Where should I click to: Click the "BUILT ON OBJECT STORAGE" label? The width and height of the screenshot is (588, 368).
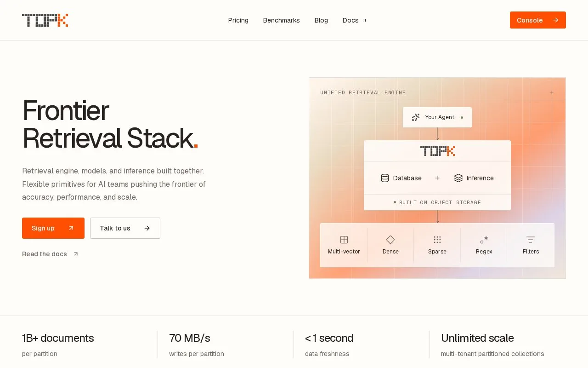pyautogui.click(x=440, y=202)
